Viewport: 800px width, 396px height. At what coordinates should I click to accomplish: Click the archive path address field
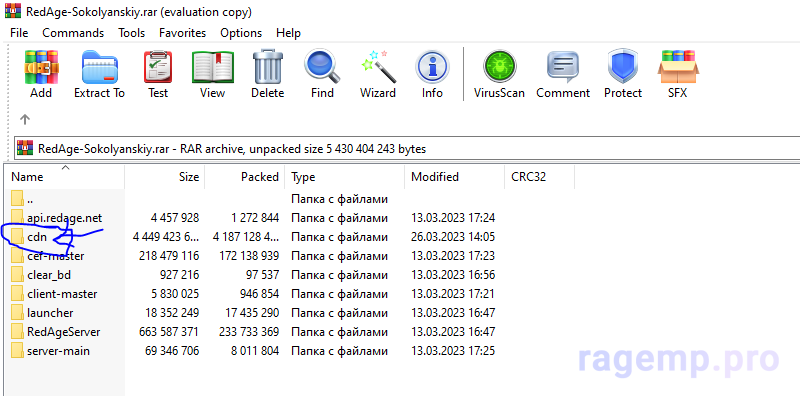point(407,149)
